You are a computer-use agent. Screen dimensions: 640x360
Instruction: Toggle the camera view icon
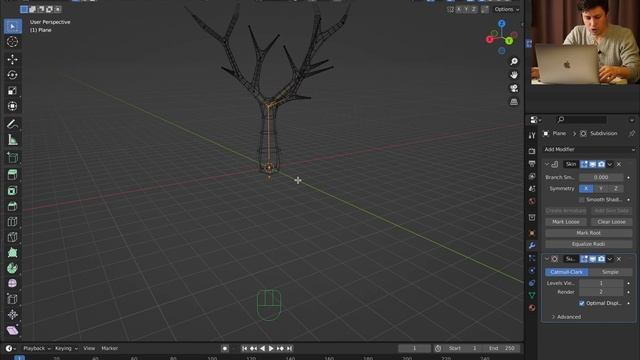pyautogui.click(x=514, y=88)
